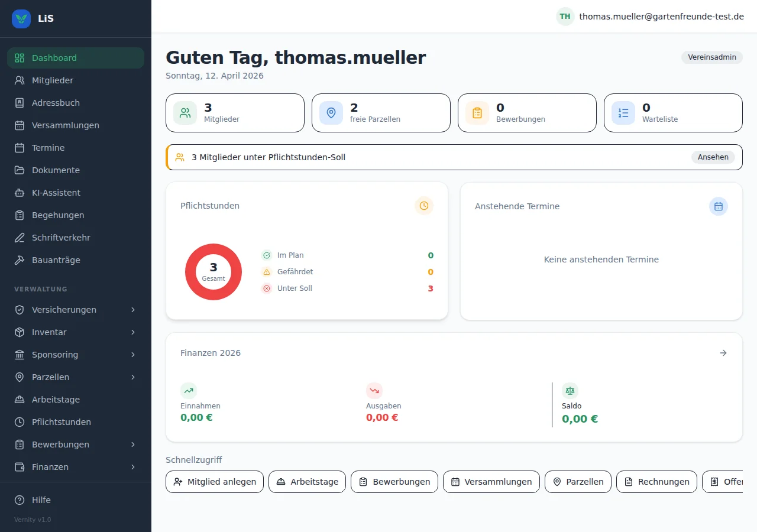The height and width of the screenshot is (532, 757).
Task: Open Finanzen 2026 via arrow icon
Action: pos(723,353)
